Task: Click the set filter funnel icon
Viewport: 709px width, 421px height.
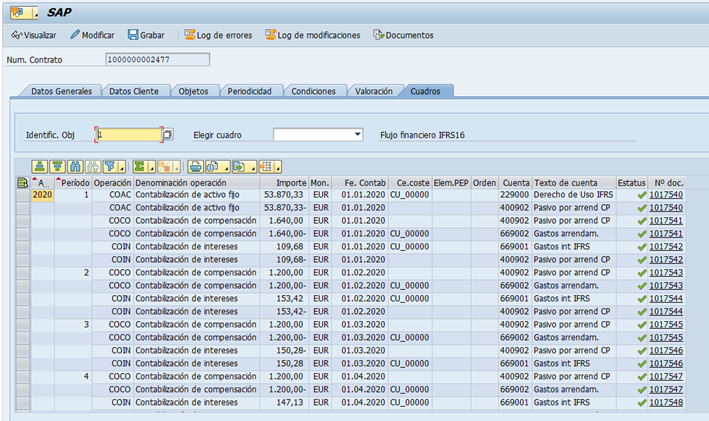Action: pyautogui.click(x=108, y=166)
